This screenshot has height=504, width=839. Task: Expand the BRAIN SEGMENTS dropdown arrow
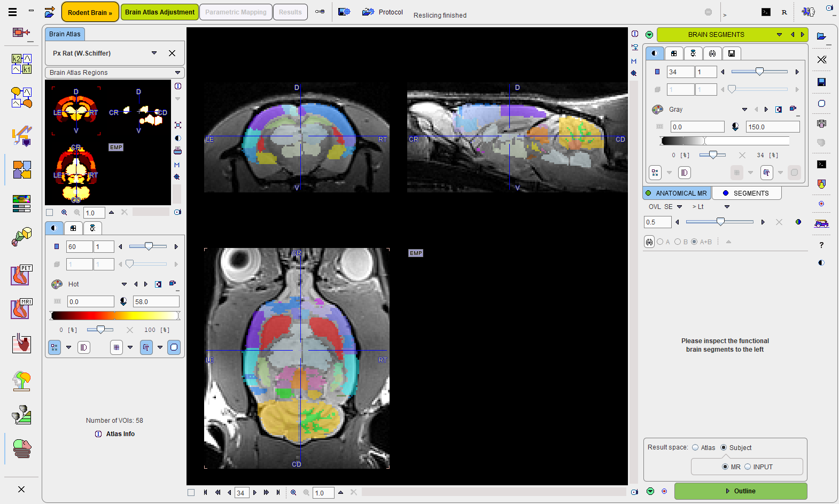[779, 35]
